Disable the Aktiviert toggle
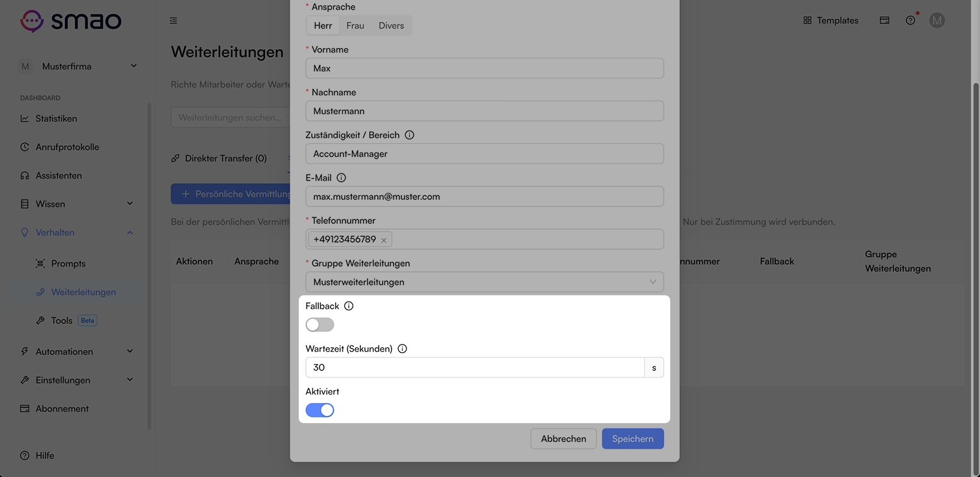Viewport: 980px width, 477px height. click(320, 410)
